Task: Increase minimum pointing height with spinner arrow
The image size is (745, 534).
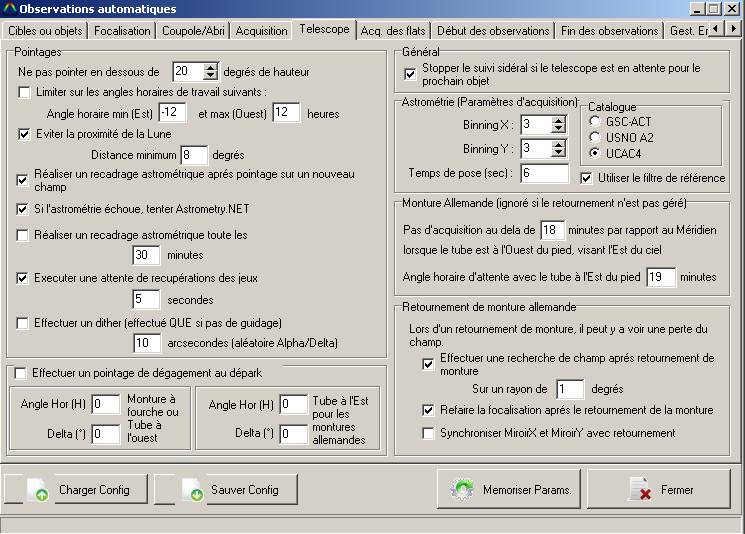Action: (210, 67)
